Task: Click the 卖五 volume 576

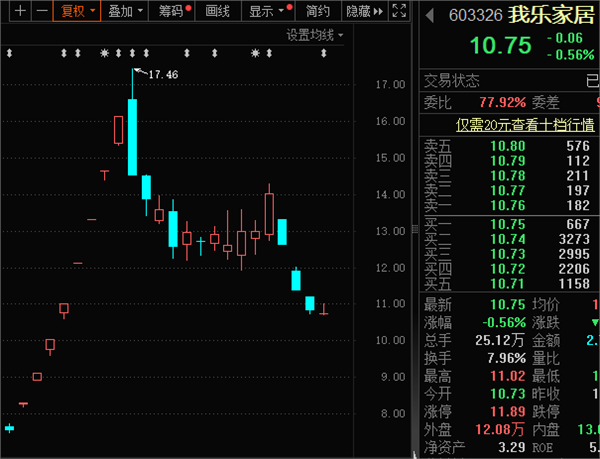Action: coord(578,146)
